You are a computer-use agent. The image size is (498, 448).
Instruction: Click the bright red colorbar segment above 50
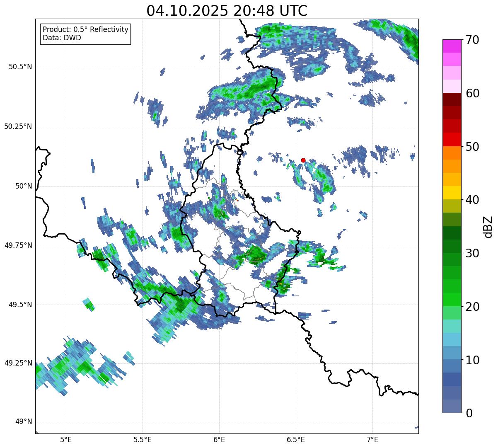(451, 139)
